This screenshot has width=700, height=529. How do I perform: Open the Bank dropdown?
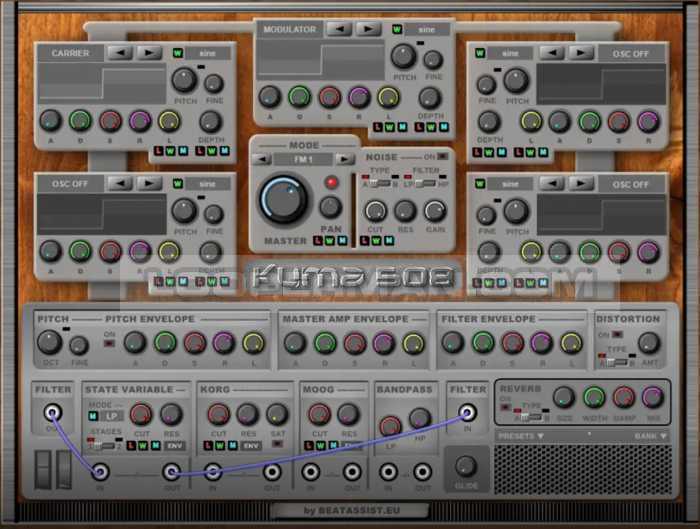coord(647,436)
